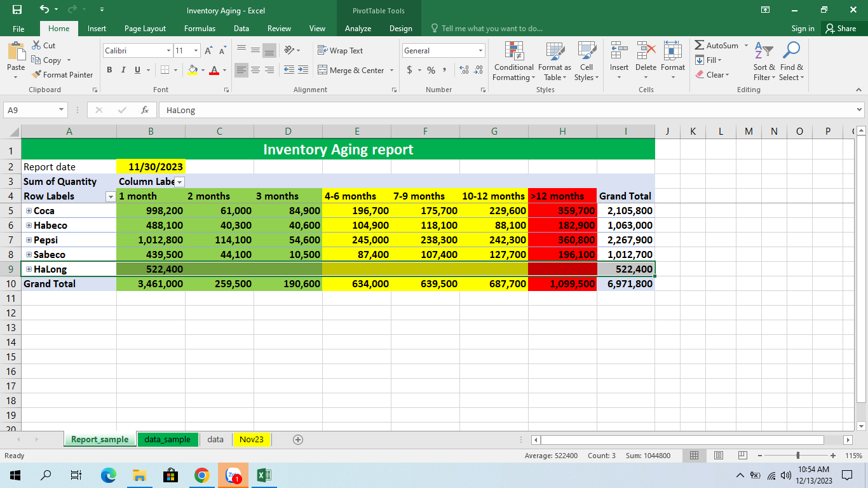Increase the cell indent

[303, 70]
